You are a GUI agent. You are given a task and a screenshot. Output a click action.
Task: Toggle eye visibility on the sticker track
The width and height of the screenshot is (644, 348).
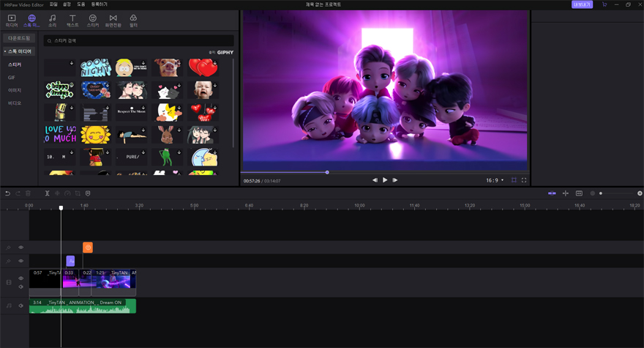[21, 248]
